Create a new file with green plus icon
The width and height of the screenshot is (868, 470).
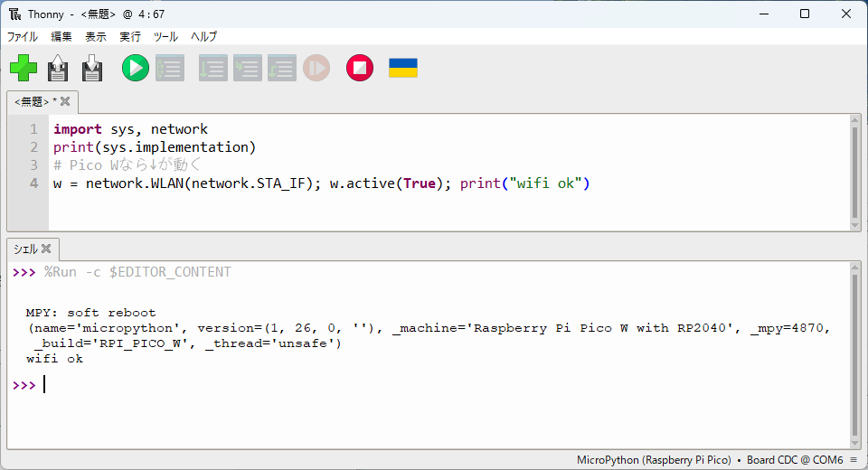point(24,68)
